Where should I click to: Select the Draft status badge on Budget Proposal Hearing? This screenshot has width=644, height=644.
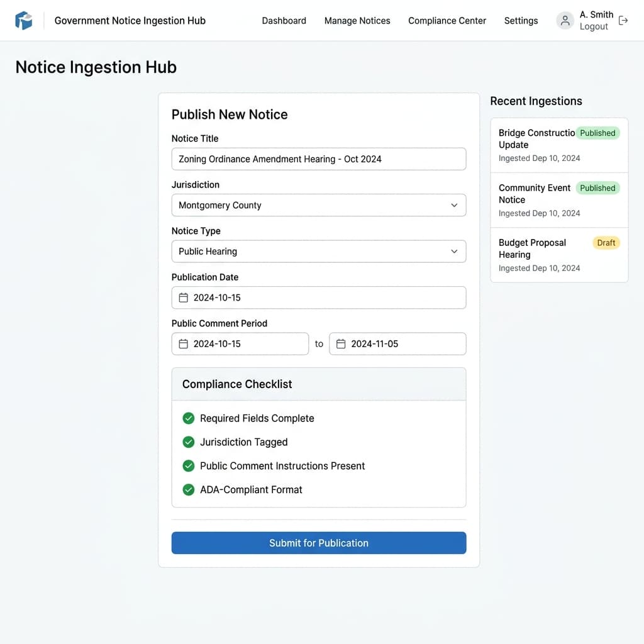click(x=606, y=242)
